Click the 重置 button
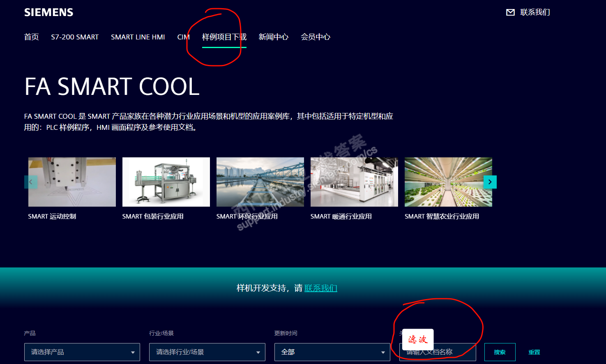This screenshot has width=606, height=364. pyautogui.click(x=534, y=352)
